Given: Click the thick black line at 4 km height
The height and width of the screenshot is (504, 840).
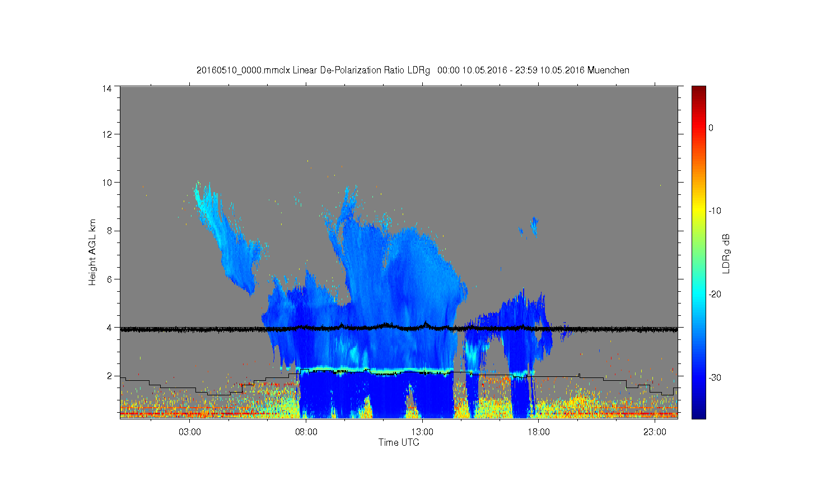Looking at the screenshot, I should coord(399,328).
